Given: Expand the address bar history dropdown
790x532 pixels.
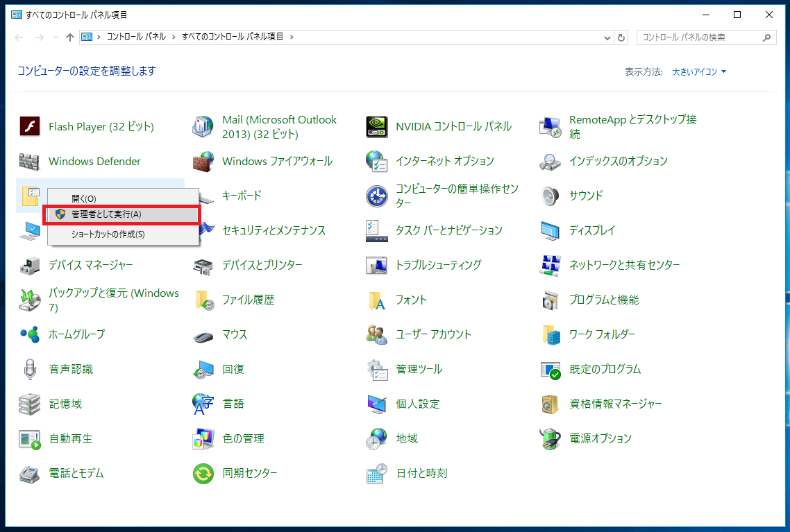Looking at the screenshot, I should [x=607, y=37].
